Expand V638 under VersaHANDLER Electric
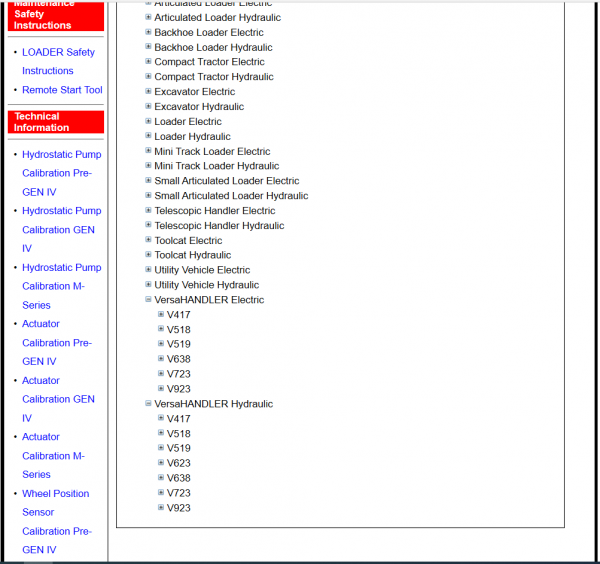 tap(161, 359)
